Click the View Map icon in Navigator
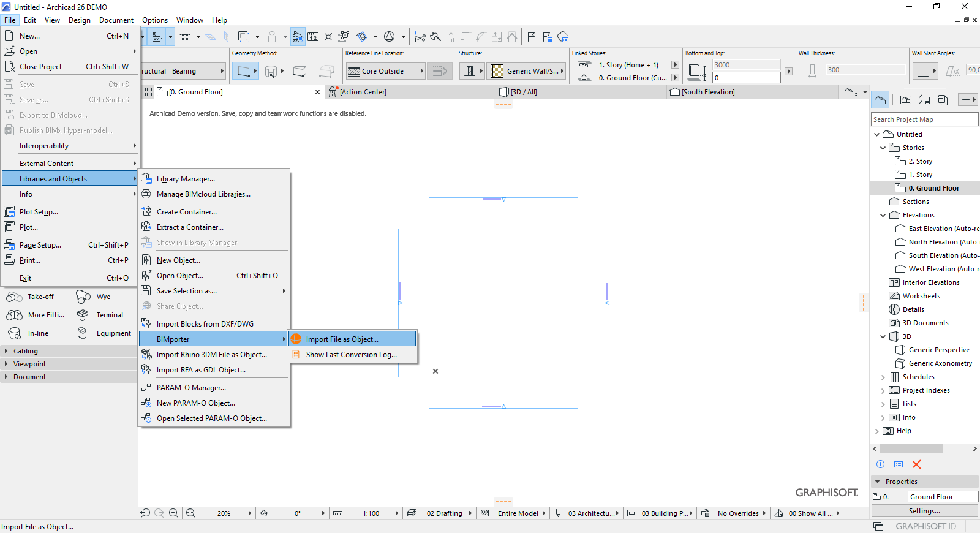The image size is (980, 533). [906, 100]
